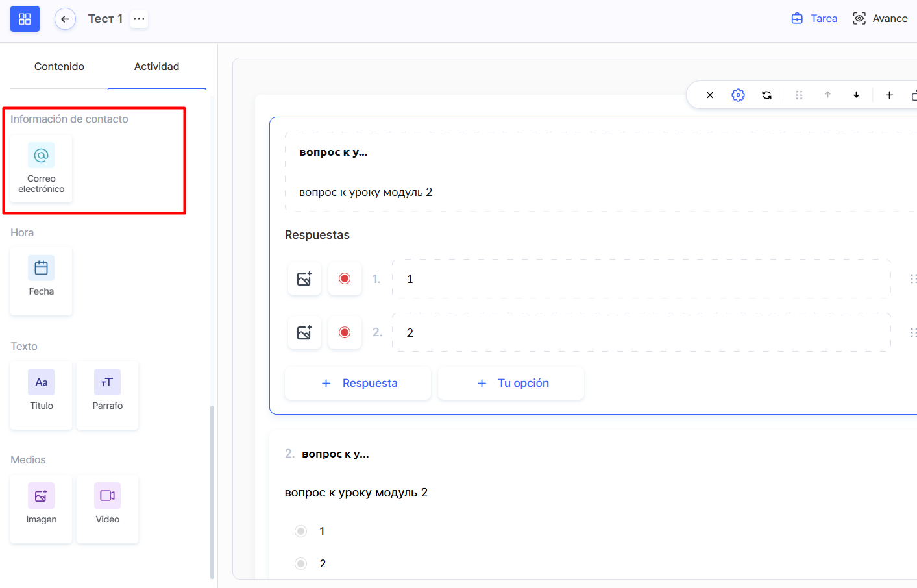Screen dimensions: 917x588
Task: Add the Fecha date element
Action: point(41,281)
